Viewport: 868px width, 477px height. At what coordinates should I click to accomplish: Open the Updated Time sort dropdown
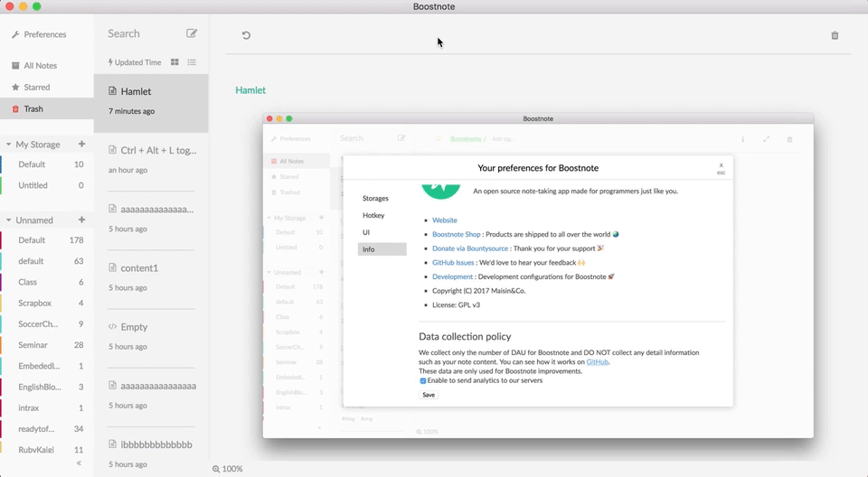click(135, 62)
